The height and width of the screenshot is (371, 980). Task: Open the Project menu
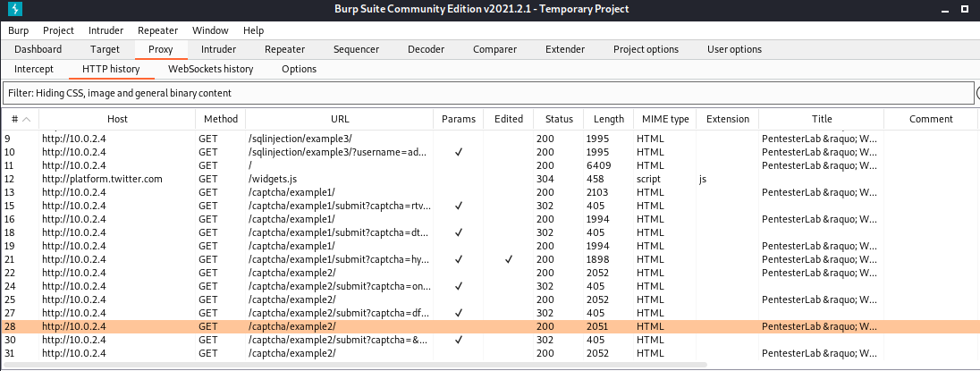tap(58, 30)
